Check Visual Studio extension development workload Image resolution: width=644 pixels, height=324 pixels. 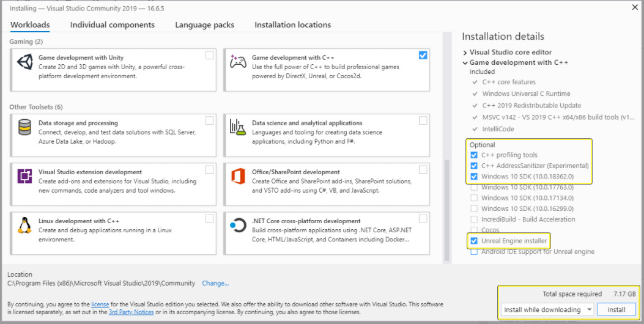pos(209,169)
